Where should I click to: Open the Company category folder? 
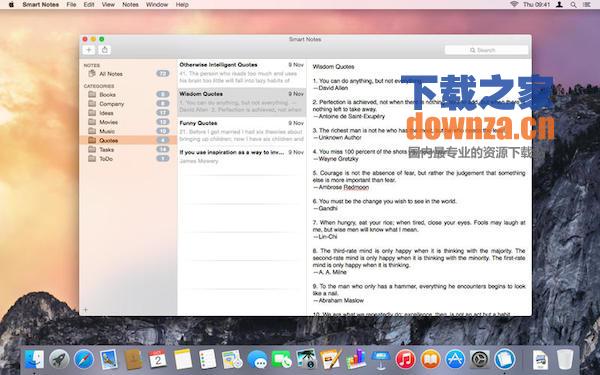click(x=128, y=103)
